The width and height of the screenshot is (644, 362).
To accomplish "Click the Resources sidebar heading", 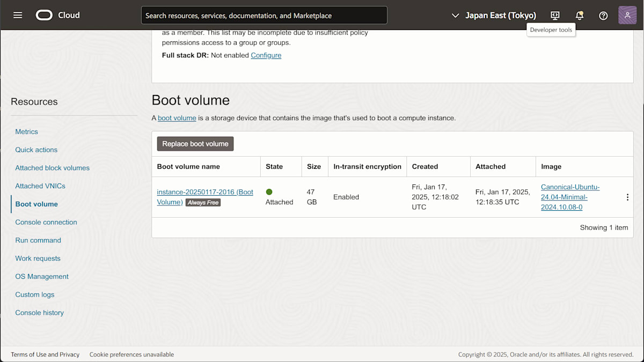I will (34, 101).
